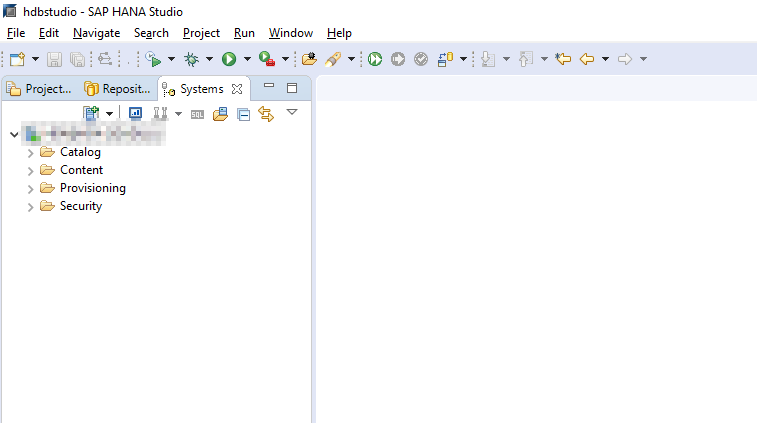Open the Help menu
The image size is (757, 423).
[339, 33]
